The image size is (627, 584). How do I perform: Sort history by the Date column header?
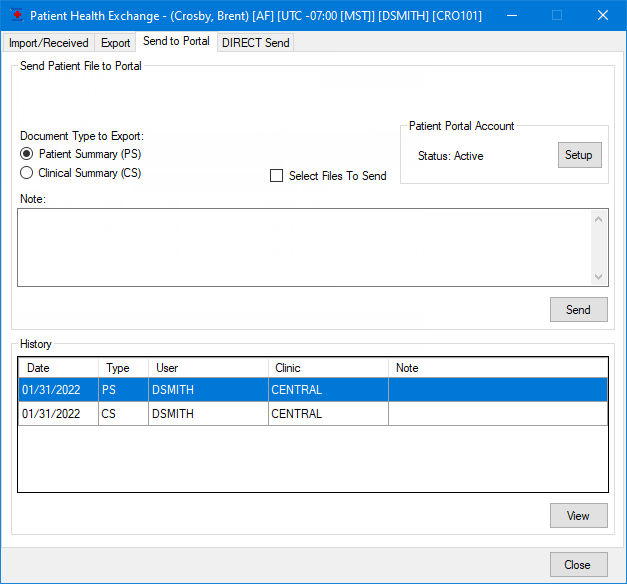(58, 368)
